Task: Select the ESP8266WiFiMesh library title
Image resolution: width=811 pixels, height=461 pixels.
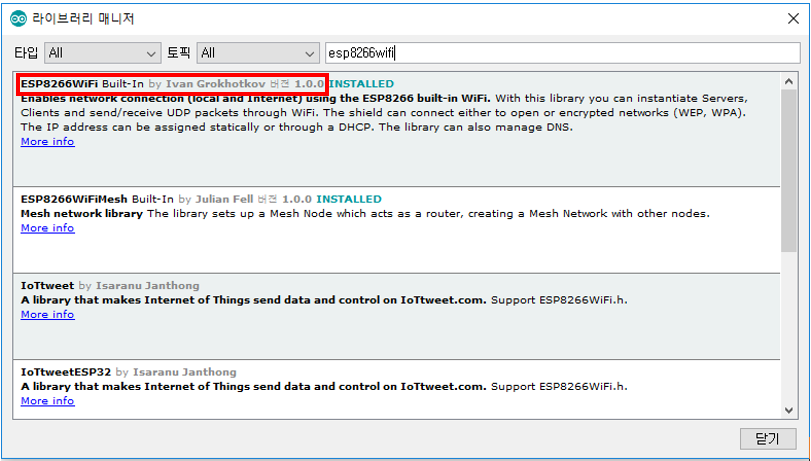Action: click(74, 199)
